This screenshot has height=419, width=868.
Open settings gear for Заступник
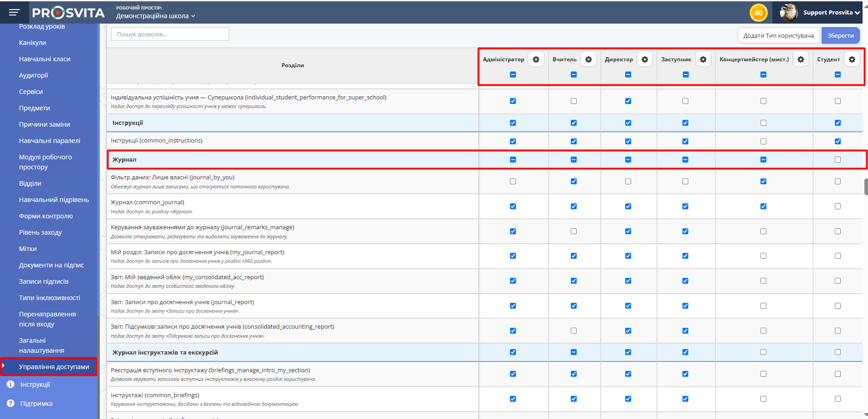703,59
